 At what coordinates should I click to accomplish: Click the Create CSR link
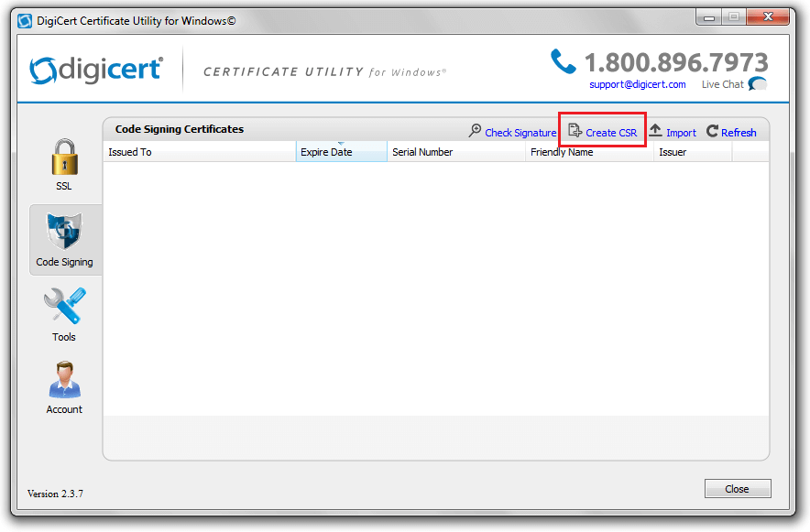click(611, 133)
